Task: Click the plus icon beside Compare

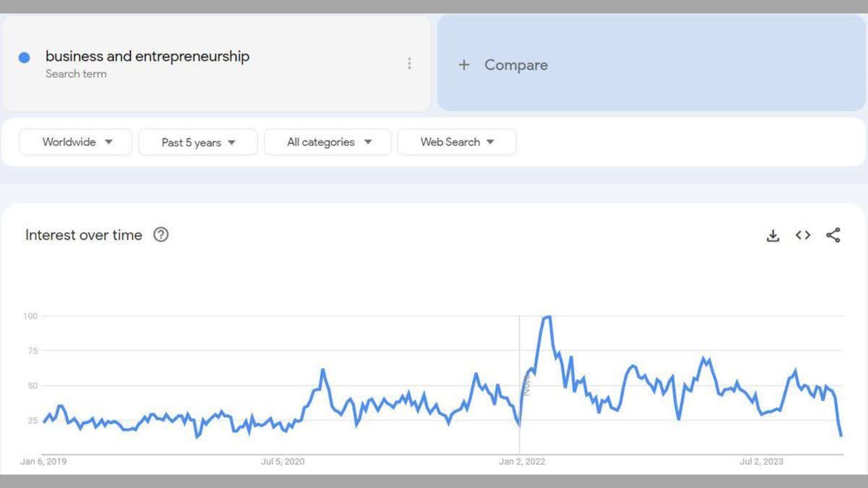Action: point(464,65)
